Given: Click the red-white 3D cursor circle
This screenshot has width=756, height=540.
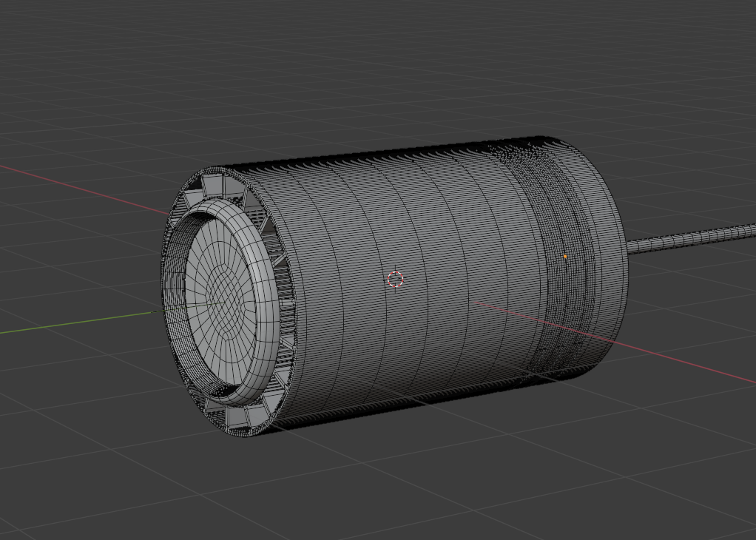Looking at the screenshot, I should [x=395, y=279].
